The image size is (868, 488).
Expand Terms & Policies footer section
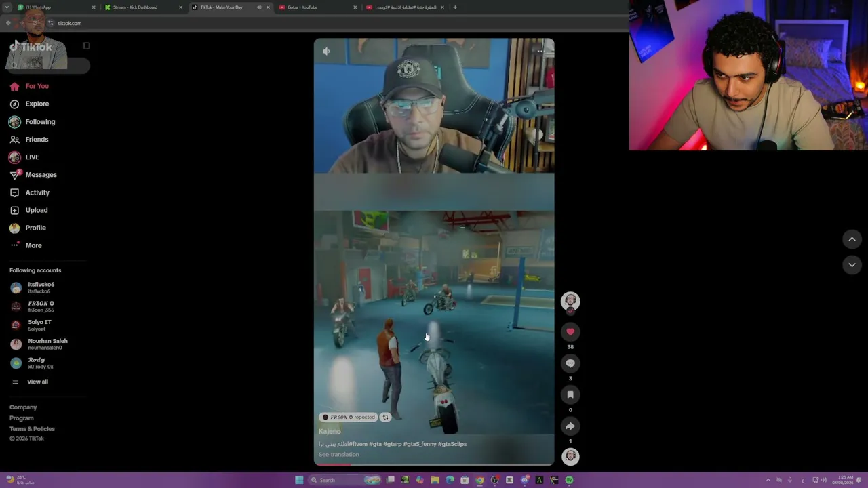(32, 429)
